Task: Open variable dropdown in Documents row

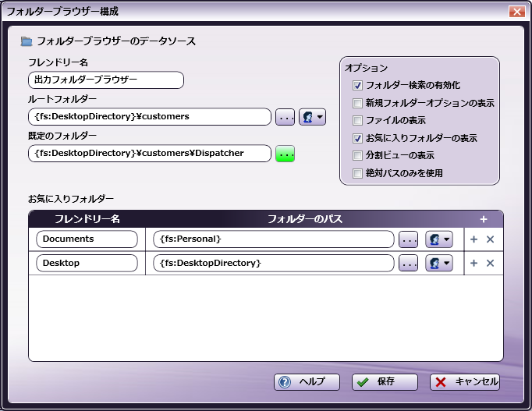Action: coord(439,239)
